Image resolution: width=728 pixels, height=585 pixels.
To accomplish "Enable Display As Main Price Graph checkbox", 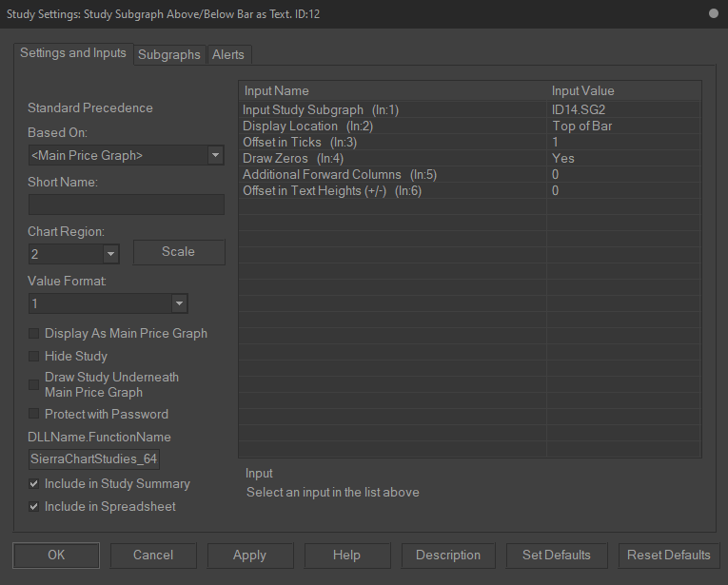I will [34, 334].
